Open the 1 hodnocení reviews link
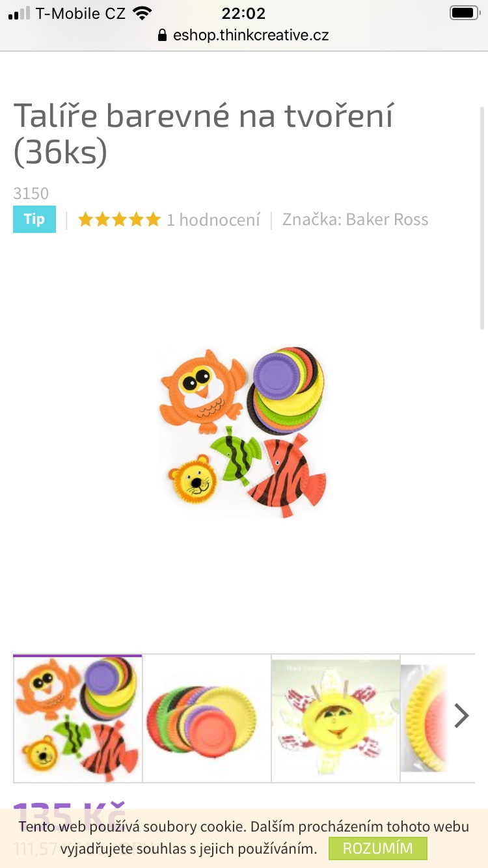The image size is (488, 868). point(213,220)
